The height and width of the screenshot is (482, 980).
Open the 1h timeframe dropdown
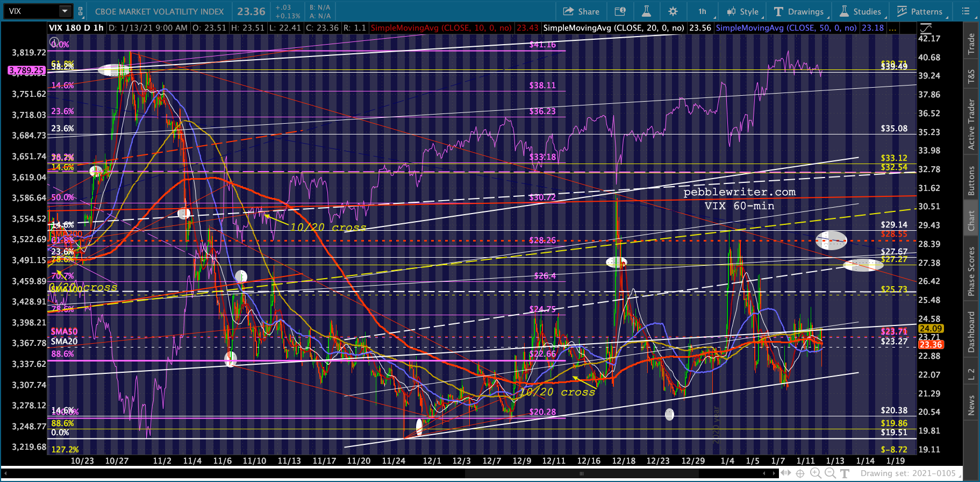click(703, 11)
